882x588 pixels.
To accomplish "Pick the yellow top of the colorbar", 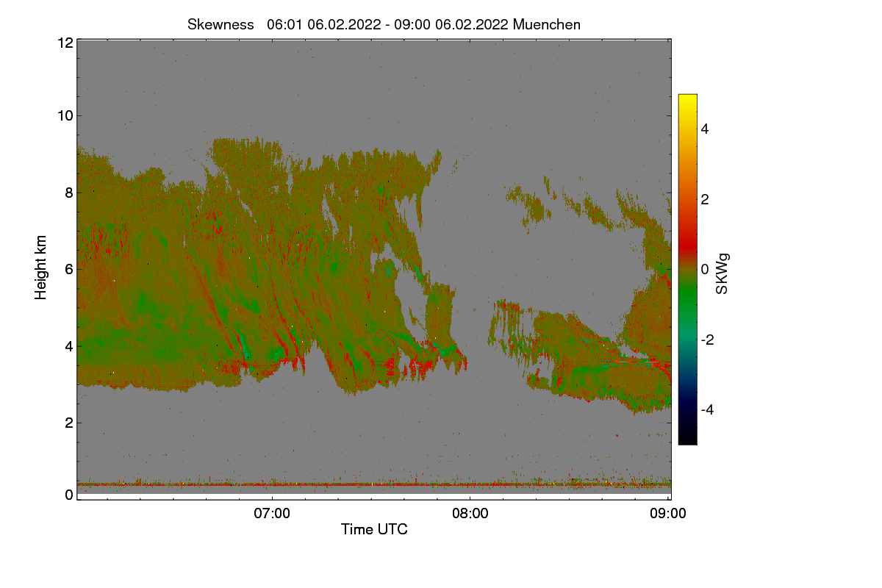I will coord(687,99).
